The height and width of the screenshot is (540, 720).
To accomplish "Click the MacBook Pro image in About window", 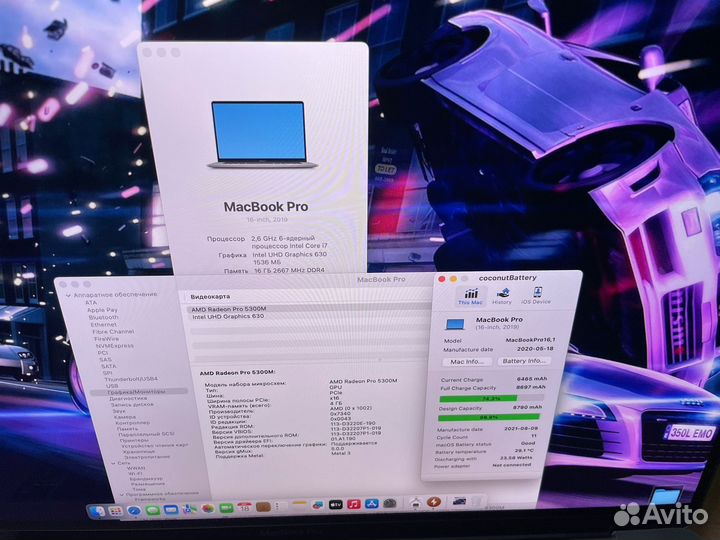I will coord(261,135).
